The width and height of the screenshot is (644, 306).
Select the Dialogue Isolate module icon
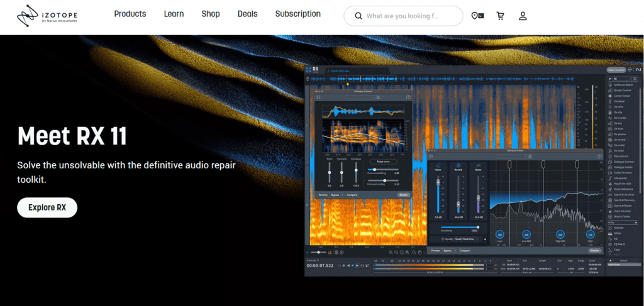[610, 167]
